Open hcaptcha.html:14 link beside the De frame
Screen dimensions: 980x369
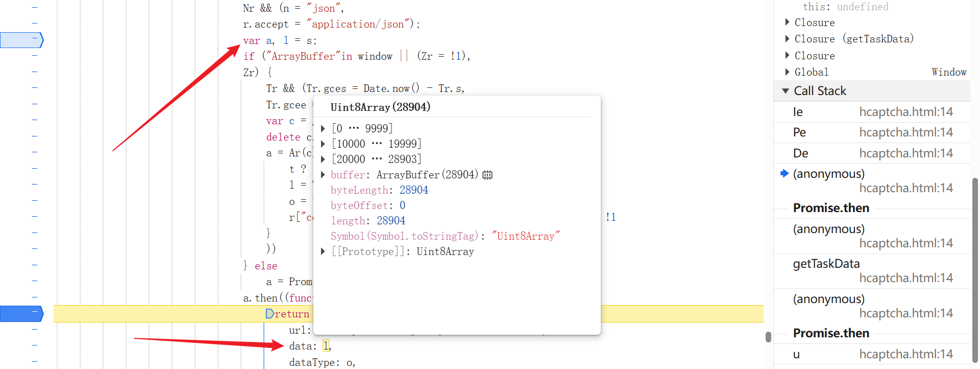click(905, 153)
